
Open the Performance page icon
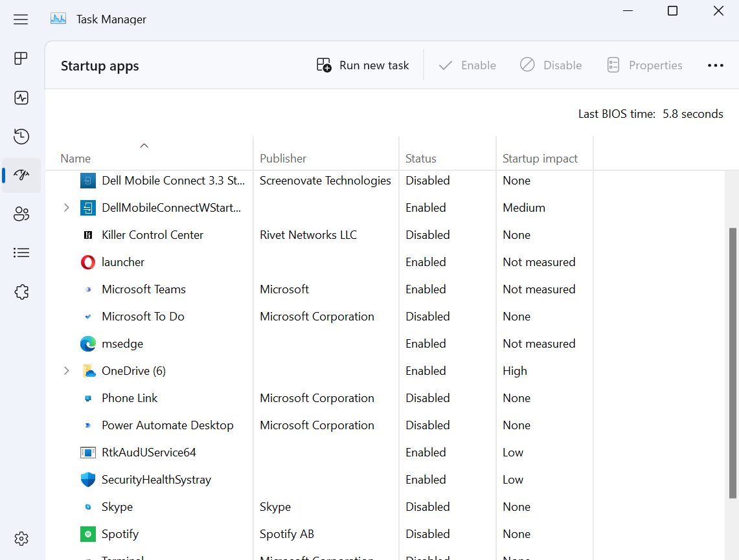click(21, 97)
